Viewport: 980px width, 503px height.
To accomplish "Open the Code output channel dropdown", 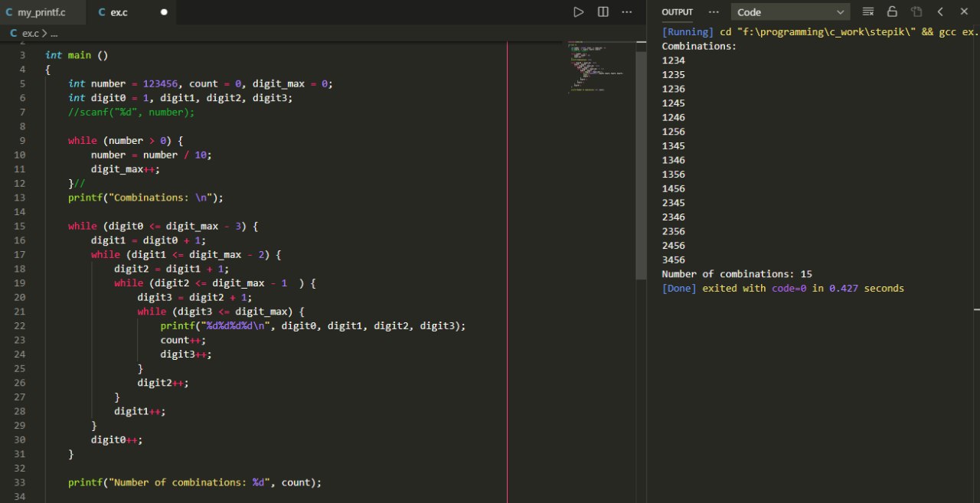I will pyautogui.click(x=790, y=12).
